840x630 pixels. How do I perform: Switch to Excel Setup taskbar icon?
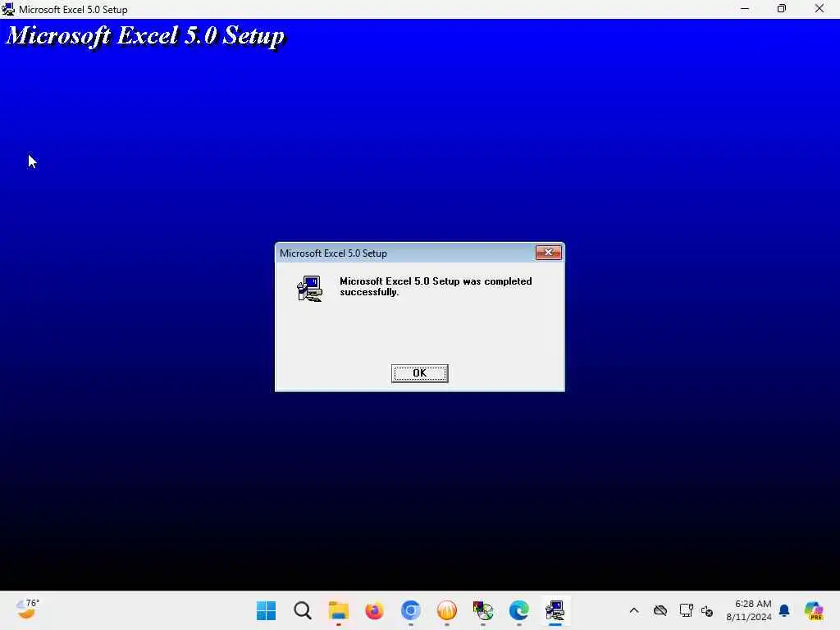point(555,610)
